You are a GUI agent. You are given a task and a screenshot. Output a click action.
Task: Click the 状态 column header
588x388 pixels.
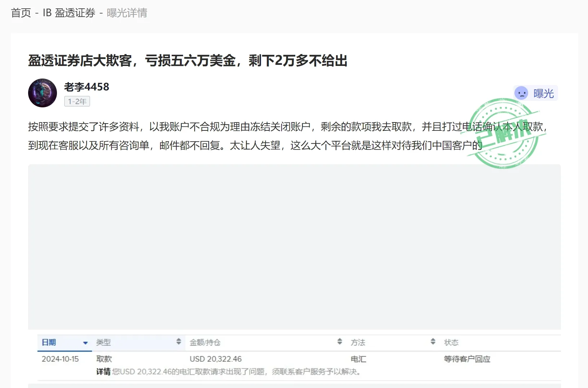pos(451,343)
